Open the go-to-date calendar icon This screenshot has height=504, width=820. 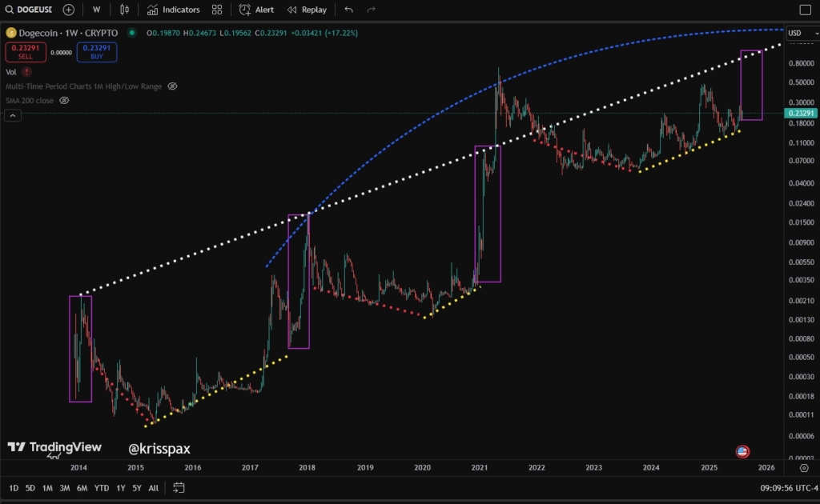(179, 488)
